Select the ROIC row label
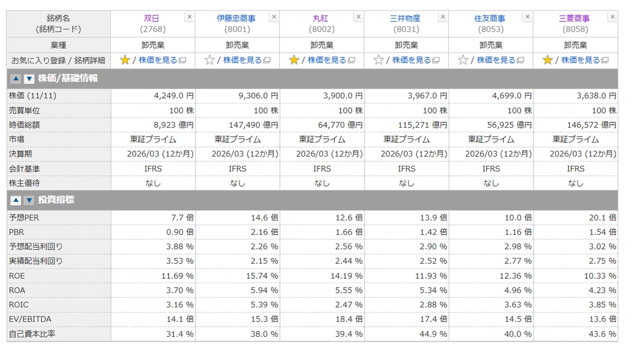This screenshot has width=644, height=362. pos(19,305)
